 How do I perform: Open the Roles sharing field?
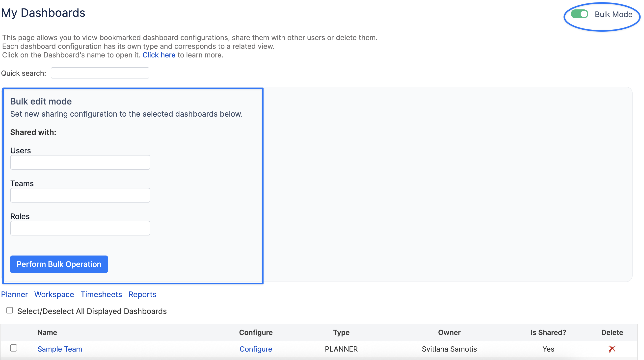80,228
